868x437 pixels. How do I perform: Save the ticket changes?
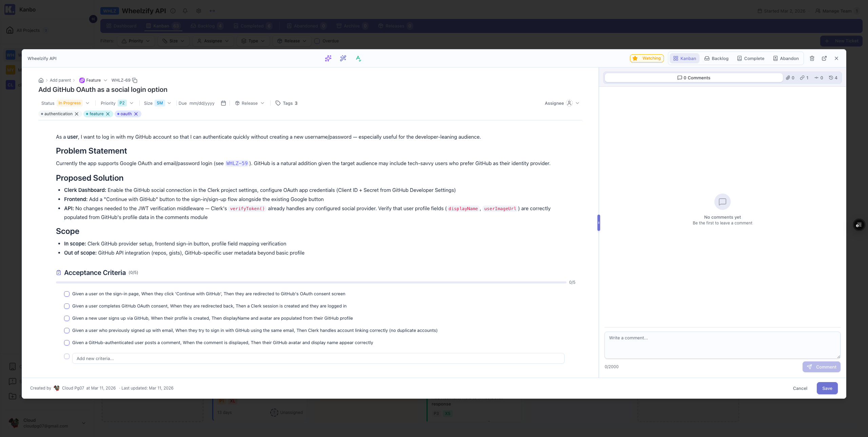pyautogui.click(x=827, y=388)
